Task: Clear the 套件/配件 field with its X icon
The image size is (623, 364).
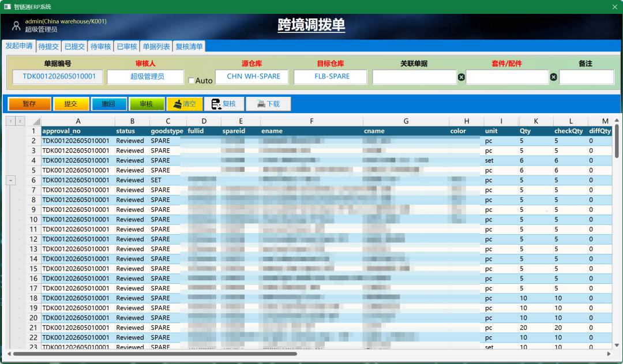Action: pyautogui.click(x=553, y=77)
